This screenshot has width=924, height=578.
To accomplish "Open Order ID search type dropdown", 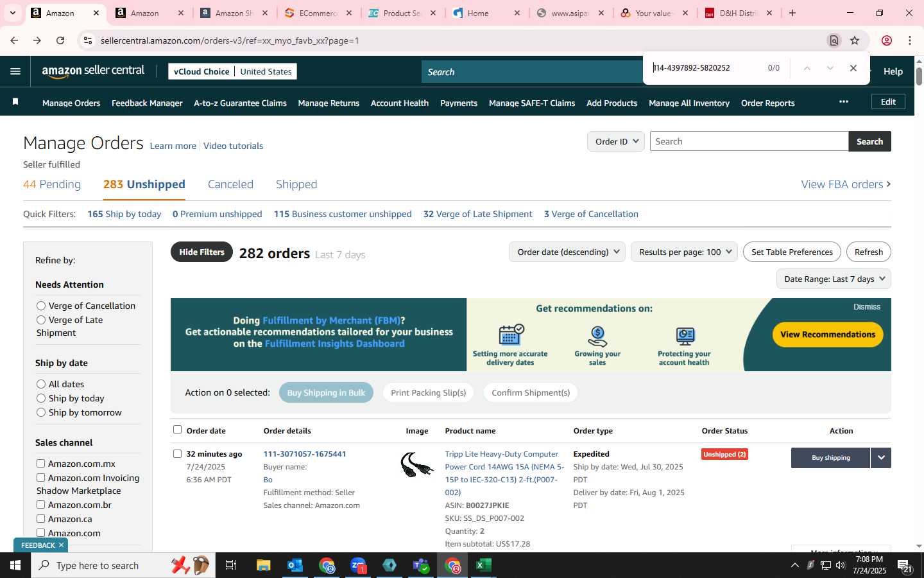I will [616, 141].
